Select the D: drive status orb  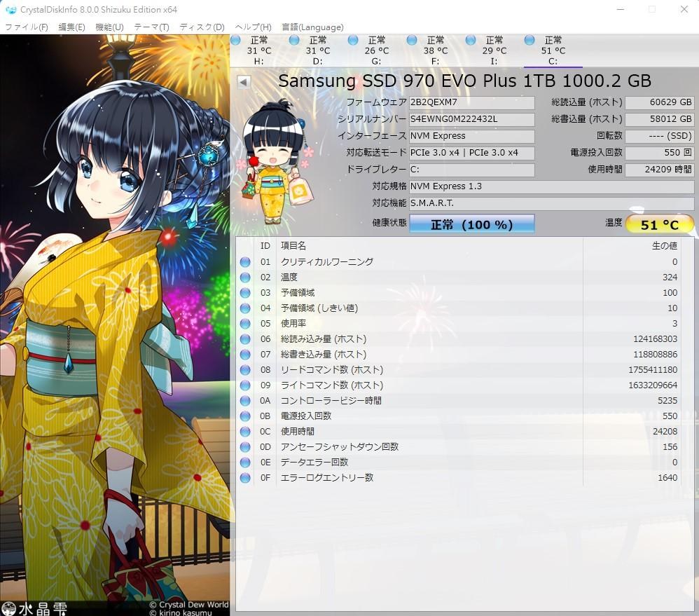(x=294, y=41)
